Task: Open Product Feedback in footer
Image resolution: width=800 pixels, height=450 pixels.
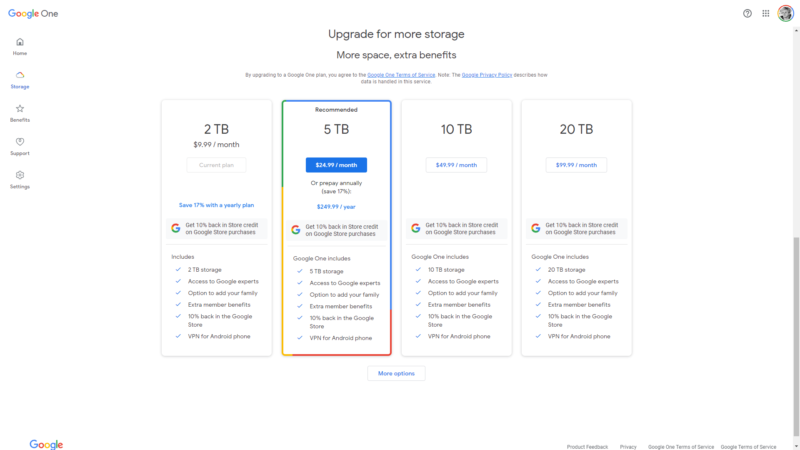Action: 587,447
